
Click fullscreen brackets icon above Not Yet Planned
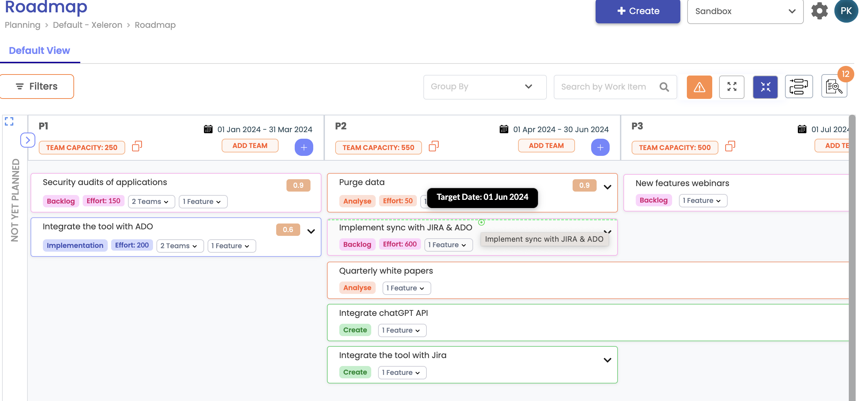point(9,121)
